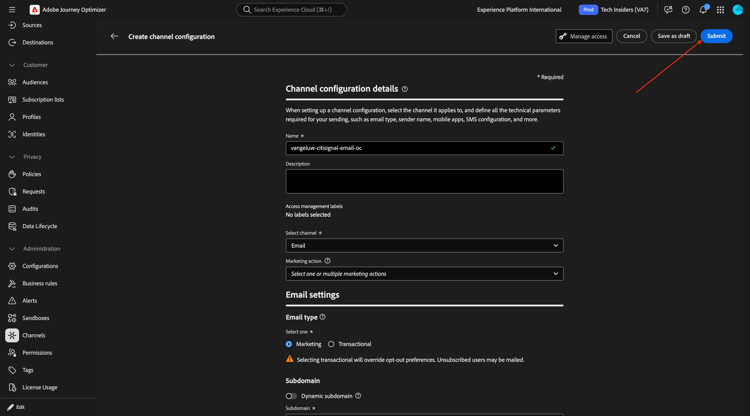Click the Marketing action help icon
Viewport: 750px width, 416px height.
[x=327, y=261]
